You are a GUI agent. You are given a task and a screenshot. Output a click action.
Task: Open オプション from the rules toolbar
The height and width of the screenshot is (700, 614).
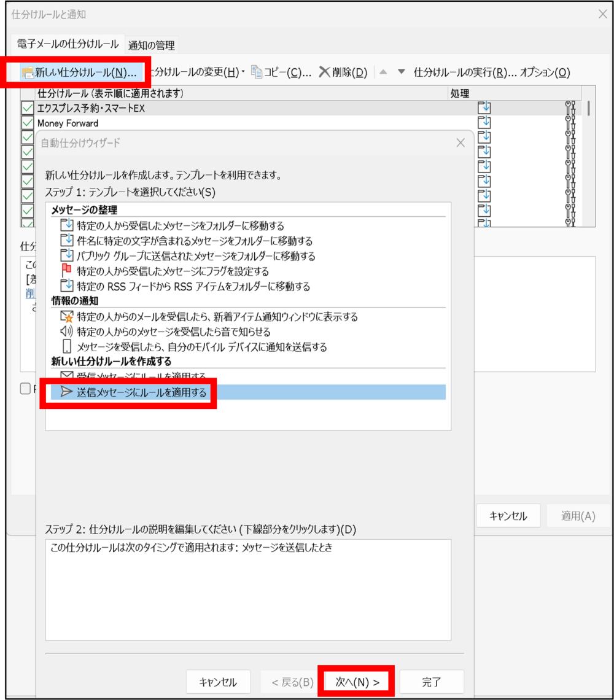[545, 72]
